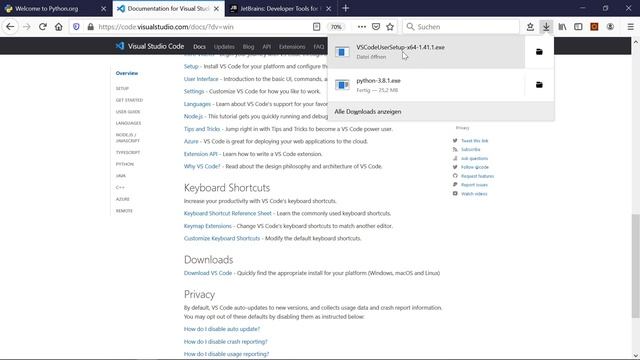Bookmark this page with the star icon
The width and height of the screenshot is (640, 360).
pos(390,27)
